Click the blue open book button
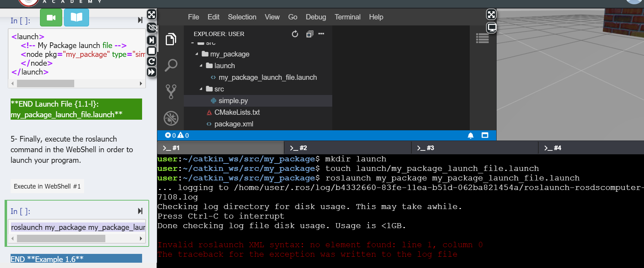644x268 pixels. click(x=76, y=17)
